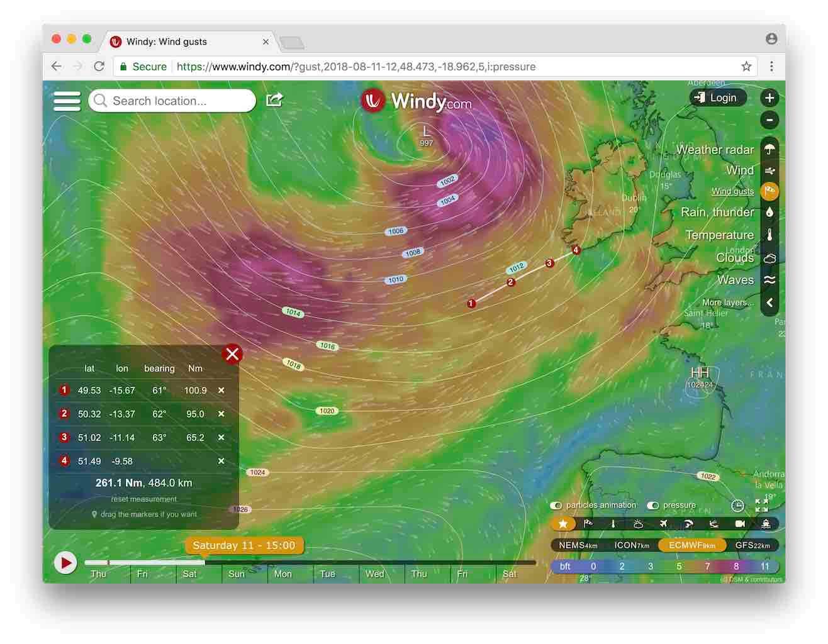Remove waypoint 2 from the measurement list
828x644 pixels.
click(221, 414)
